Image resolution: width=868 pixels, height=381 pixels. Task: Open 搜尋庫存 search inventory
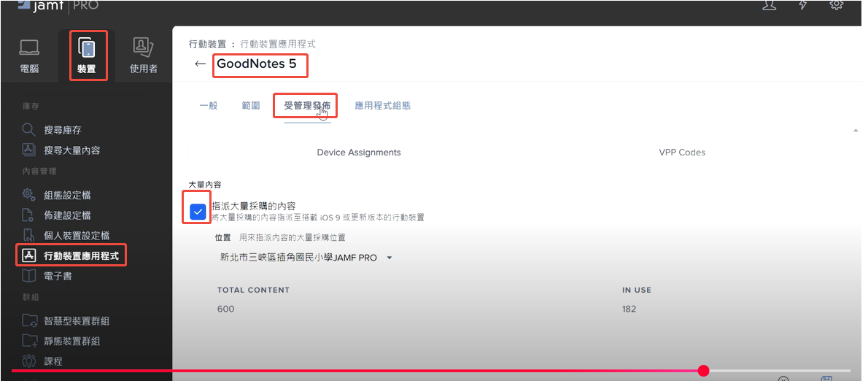coord(62,130)
